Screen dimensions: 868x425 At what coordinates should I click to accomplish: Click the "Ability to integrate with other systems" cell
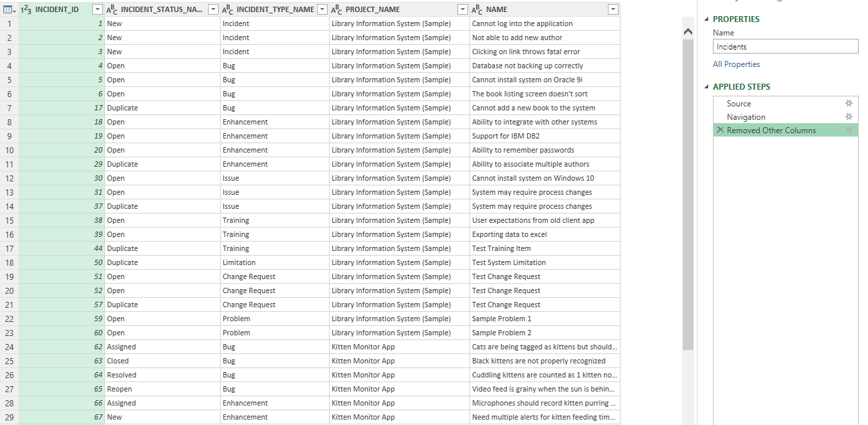pyautogui.click(x=544, y=122)
